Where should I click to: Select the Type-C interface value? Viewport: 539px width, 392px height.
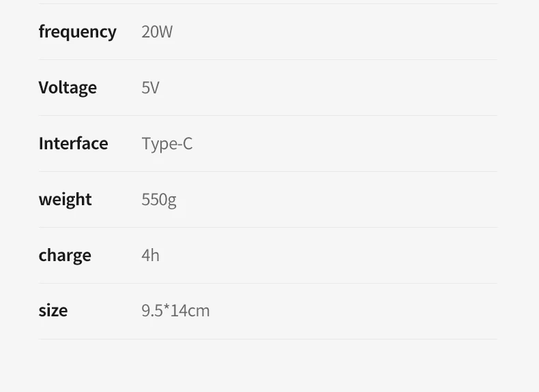coord(167,144)
